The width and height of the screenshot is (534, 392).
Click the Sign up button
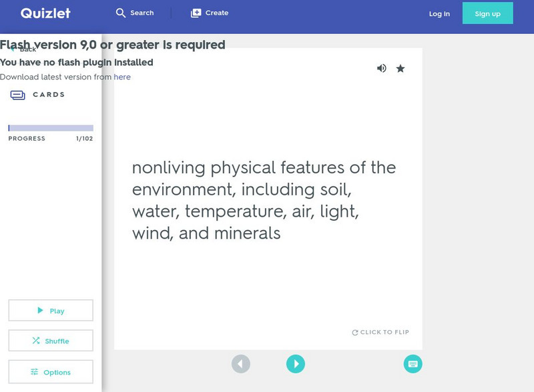(x=487, y=13)
